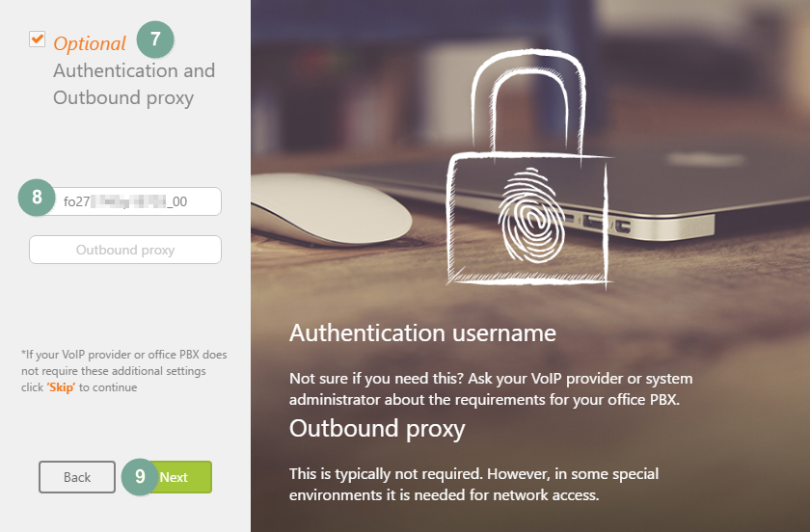The height and width of the screenshot is (532, 810).
Task: Click the 'Not sure if you need this' paragraph
Action: point(491,389)
